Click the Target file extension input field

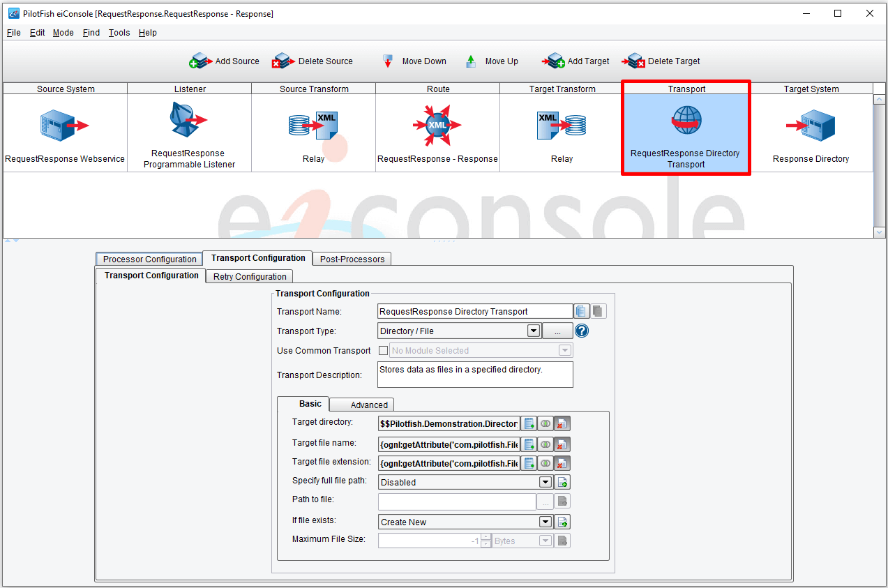tap(449, 463)
